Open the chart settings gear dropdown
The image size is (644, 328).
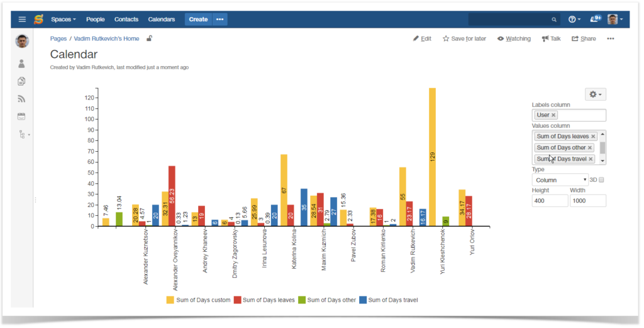pyautogui.click(x=595, y=94)
